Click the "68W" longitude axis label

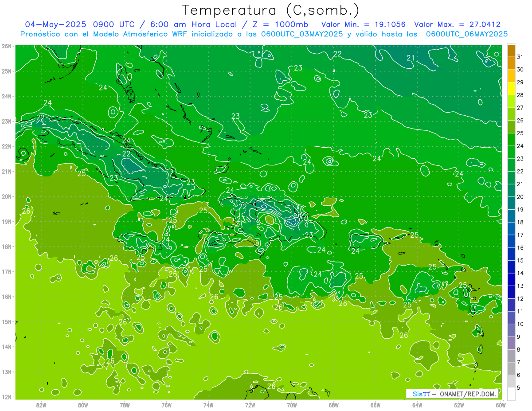pos(334,405)
